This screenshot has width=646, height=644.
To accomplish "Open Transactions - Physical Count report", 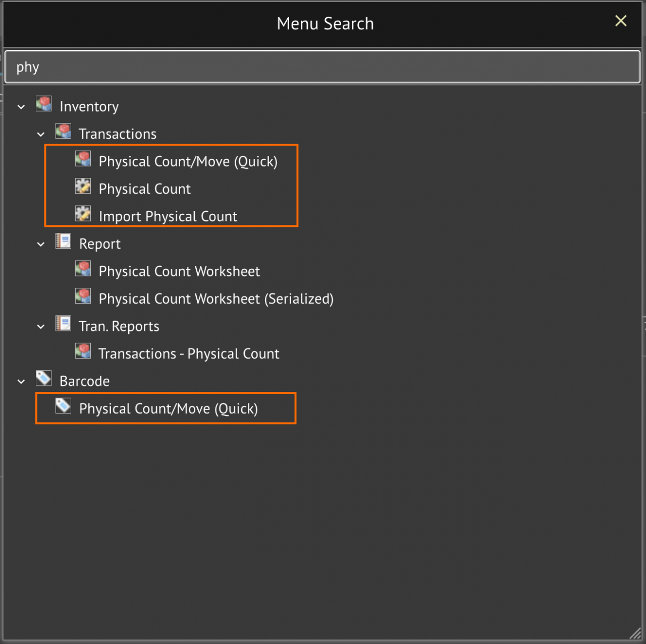I will click(189, 354).
